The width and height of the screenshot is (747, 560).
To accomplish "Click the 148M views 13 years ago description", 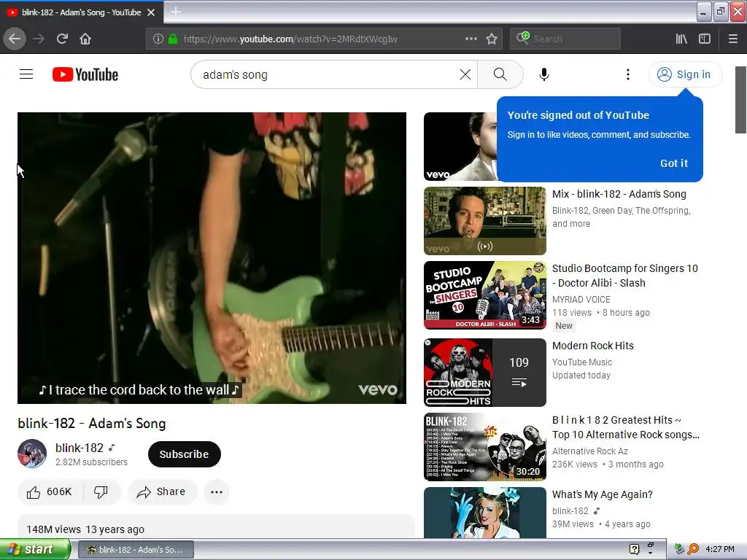I will point(85,529).
